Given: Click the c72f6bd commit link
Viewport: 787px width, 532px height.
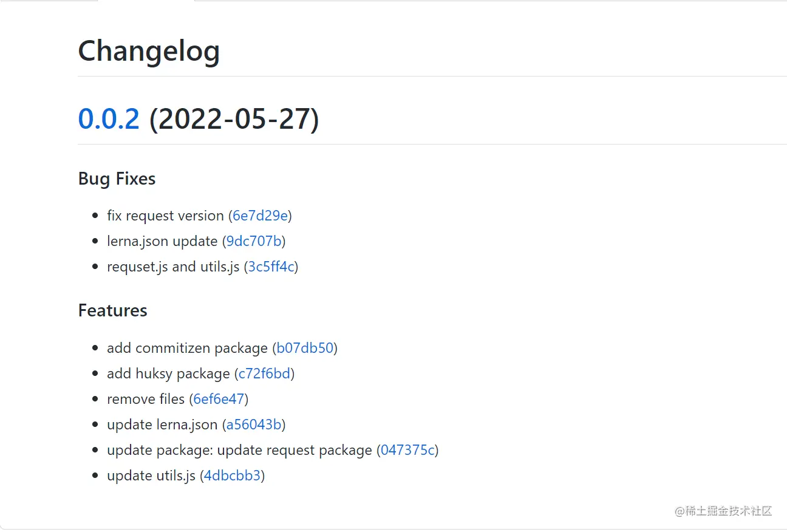Looking at the screenshot, I should coord(264,373).
